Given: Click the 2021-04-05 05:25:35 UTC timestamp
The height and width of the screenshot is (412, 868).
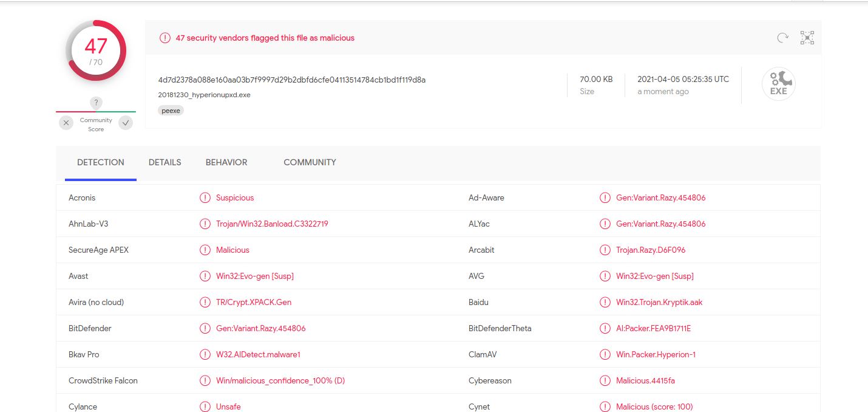Looking at the screenshot, I should pyautogui.click(x=683, y=79).
